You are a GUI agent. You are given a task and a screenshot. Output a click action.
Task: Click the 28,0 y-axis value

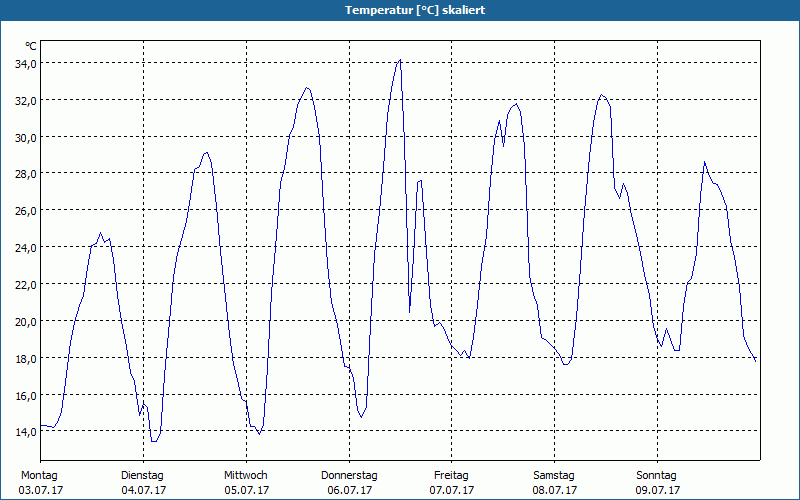tap(26, 174)
